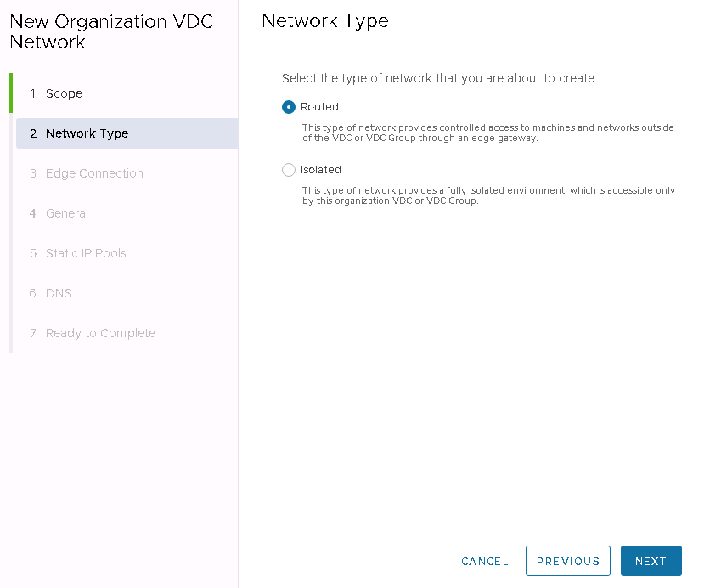Screen dimensions: 710x588
Task: Click the Routed network description text
Action: coord(487,133)
